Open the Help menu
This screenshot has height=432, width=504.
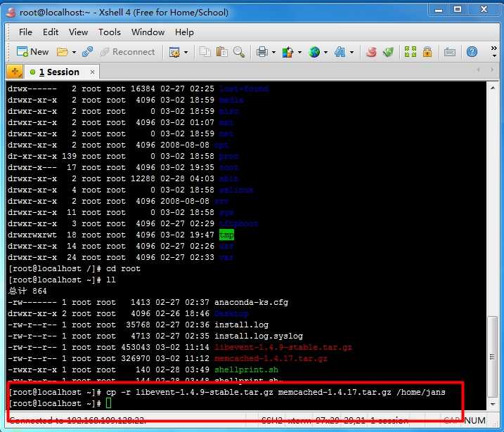pyautogui.click(x=184, y=32)
